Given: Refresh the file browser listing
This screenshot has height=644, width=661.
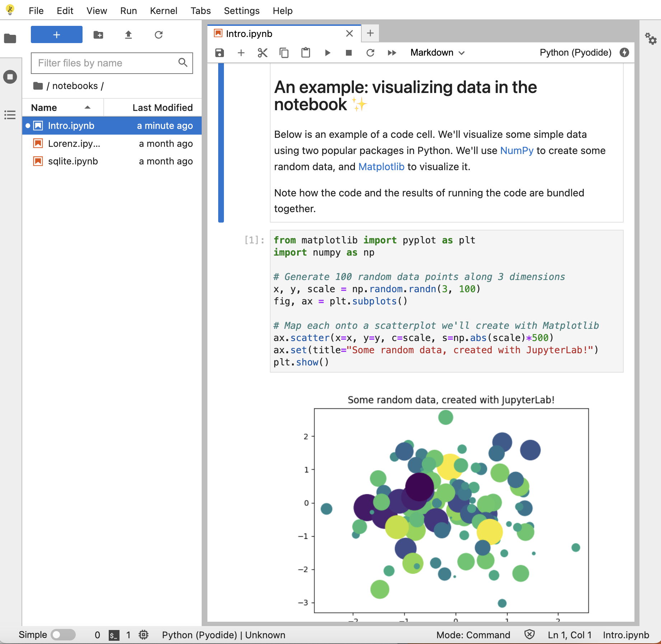Looking at the screenshot, I should coord(159,35).
